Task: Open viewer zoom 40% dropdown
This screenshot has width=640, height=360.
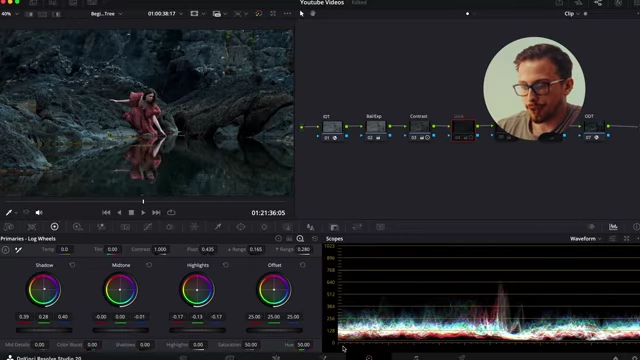Action: coord(10,13)
